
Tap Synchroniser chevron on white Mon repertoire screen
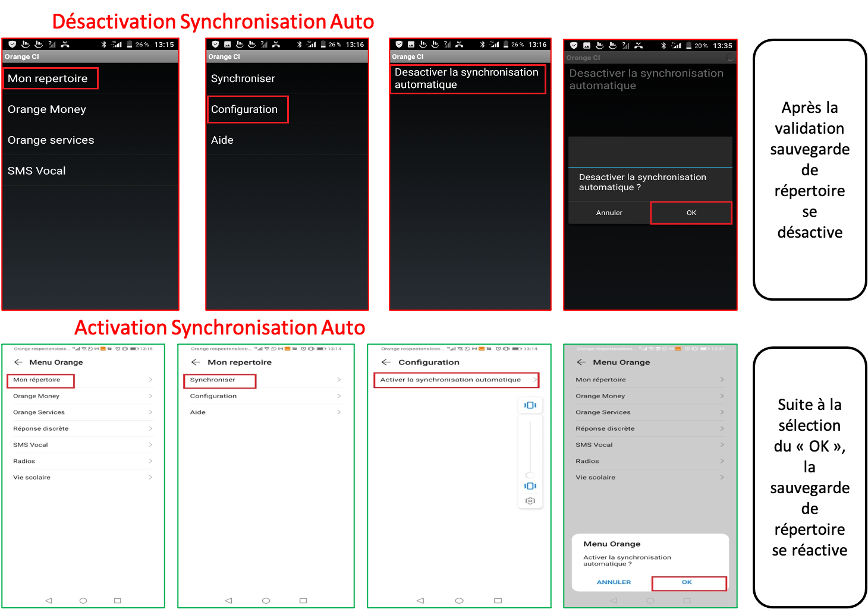pos(339,380)
